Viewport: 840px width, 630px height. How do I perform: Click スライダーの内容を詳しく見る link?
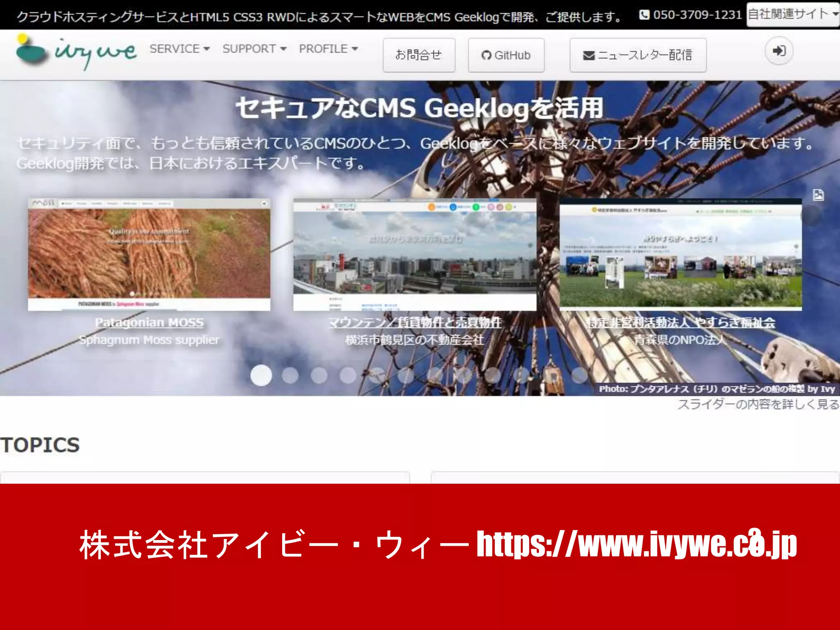pyautogui.click(x=758, y=404)
